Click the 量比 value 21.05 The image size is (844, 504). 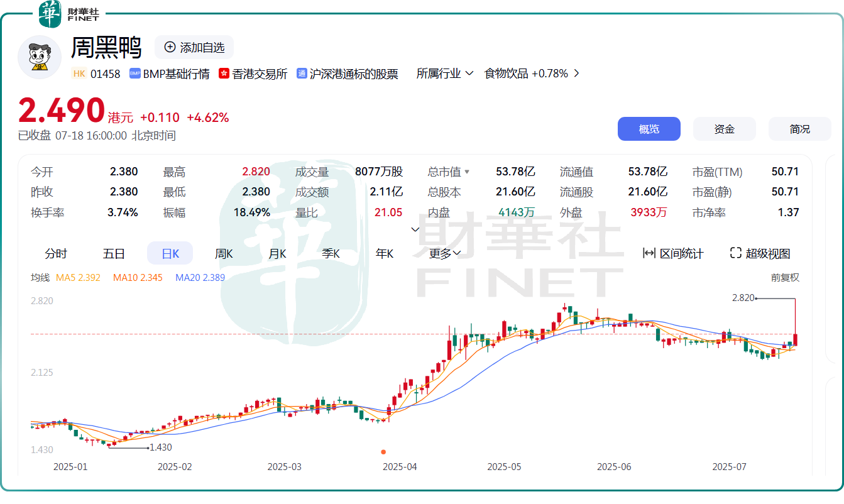[388, 212]
